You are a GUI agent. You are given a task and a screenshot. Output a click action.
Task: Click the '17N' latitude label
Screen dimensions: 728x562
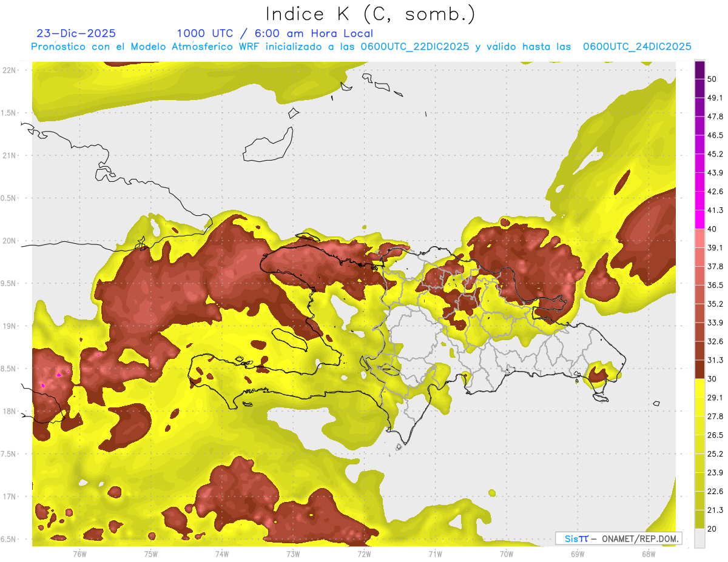coord(8,497)
